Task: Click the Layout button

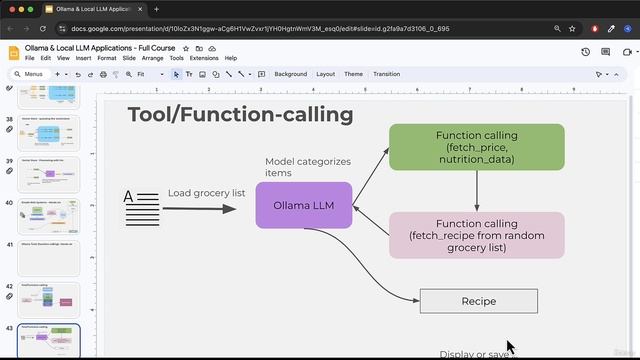Action: tap(325, 74)
